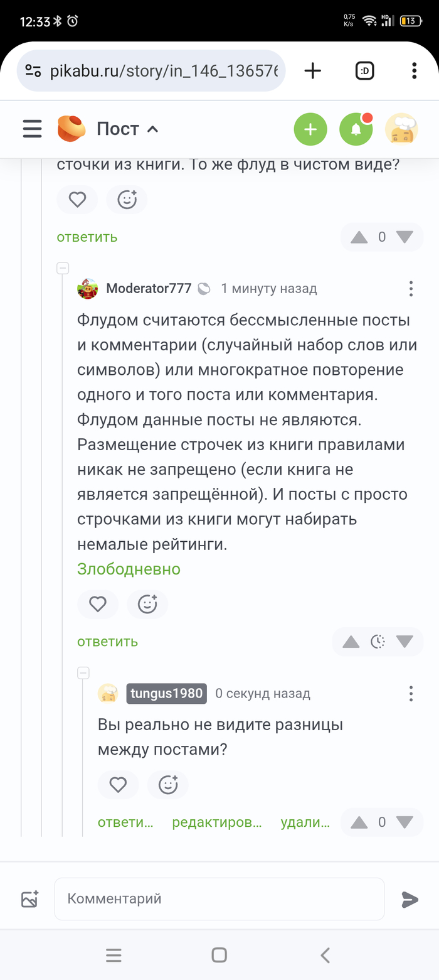The width and height of the screenshot is (439, 980).
Task: Click the Злободневно link
Action: 129,569
